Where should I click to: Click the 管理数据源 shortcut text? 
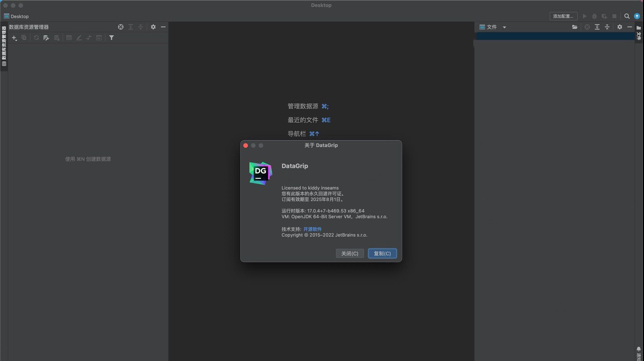coord(304,106)
